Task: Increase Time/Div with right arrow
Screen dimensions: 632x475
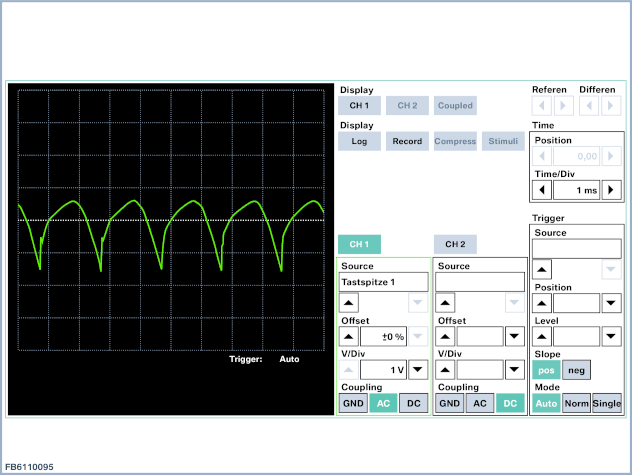Action: (611, 190)
